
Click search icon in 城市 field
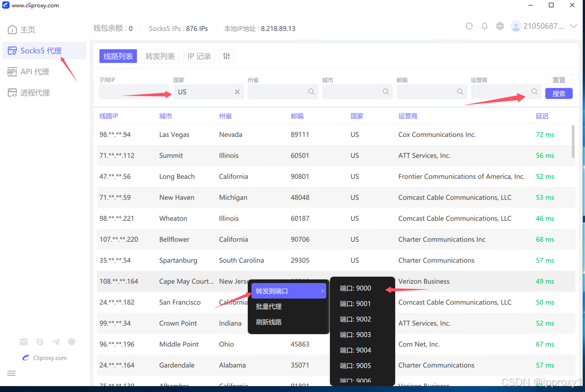tap(386, 92)
